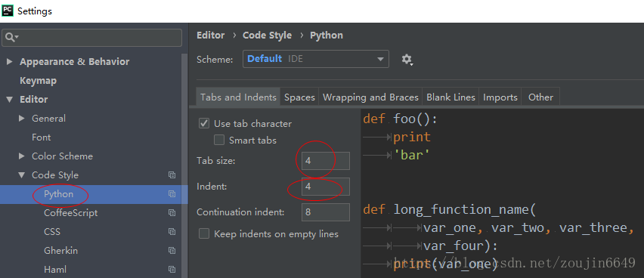Screen dimensions: 644x278
Task: Click the Continuation indent field
Action: 326,212
